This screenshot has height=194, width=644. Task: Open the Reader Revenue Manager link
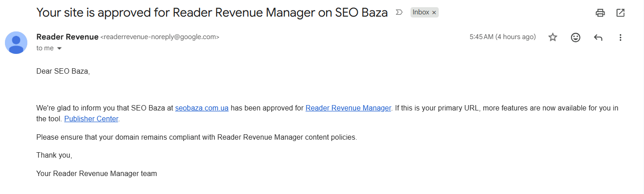[348, 108]
